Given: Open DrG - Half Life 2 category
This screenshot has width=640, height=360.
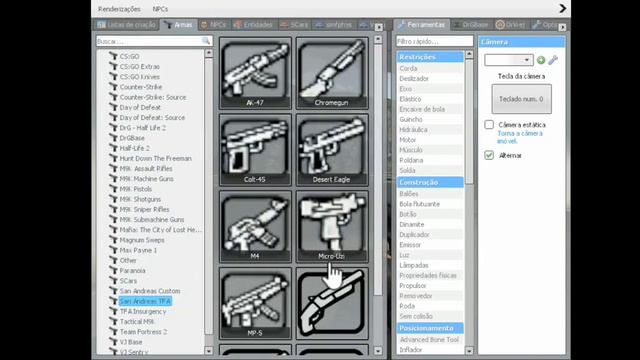Looking at the screenshot, I should click(143, 128).
